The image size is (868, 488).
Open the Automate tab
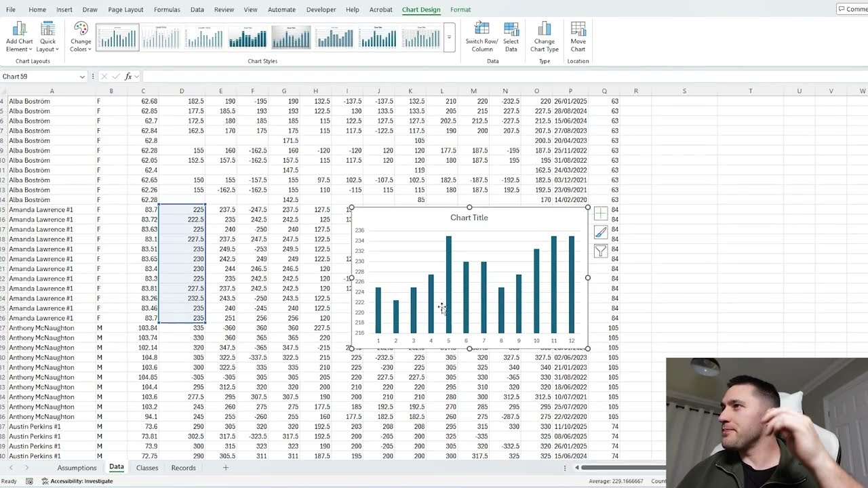[x=281, y=9]
